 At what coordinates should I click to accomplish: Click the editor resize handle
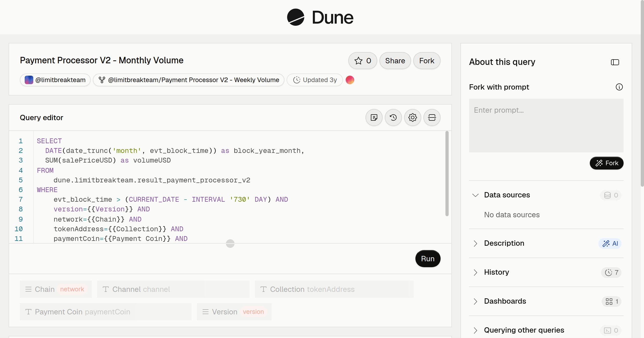(230, 244)
